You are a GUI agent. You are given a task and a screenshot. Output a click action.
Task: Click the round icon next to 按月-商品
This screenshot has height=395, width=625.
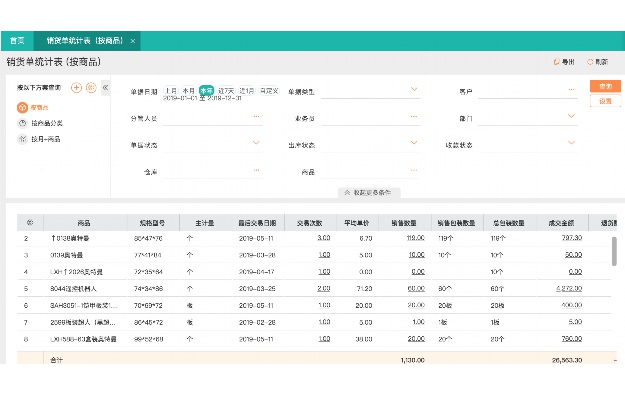click(22, 139)
